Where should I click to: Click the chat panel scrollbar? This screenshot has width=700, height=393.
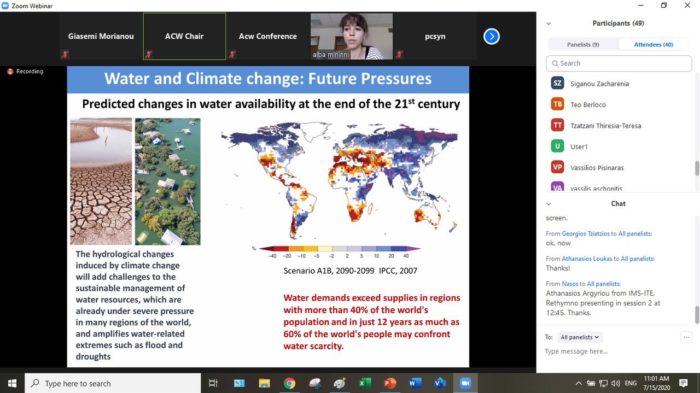(x=696, y=314)
